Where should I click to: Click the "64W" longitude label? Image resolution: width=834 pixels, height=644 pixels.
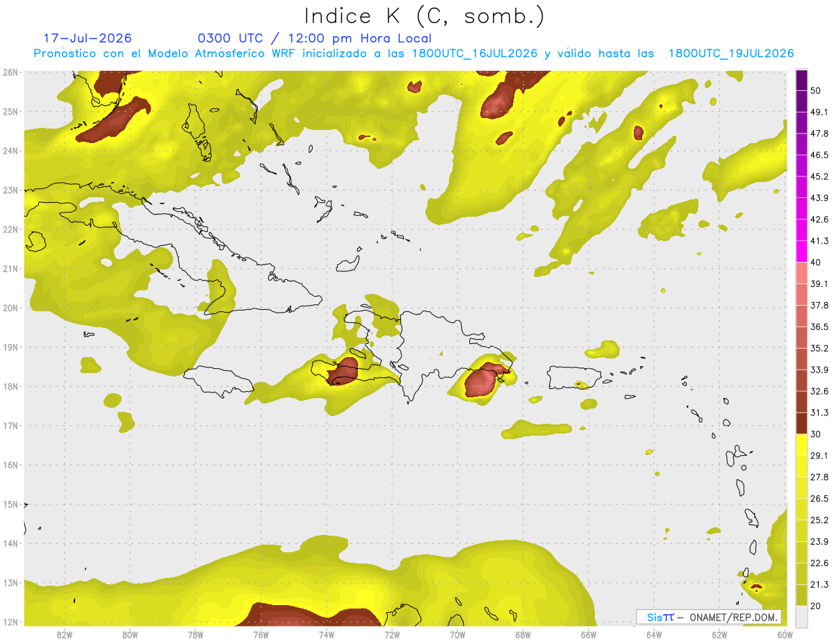click(x=654, y=634)
